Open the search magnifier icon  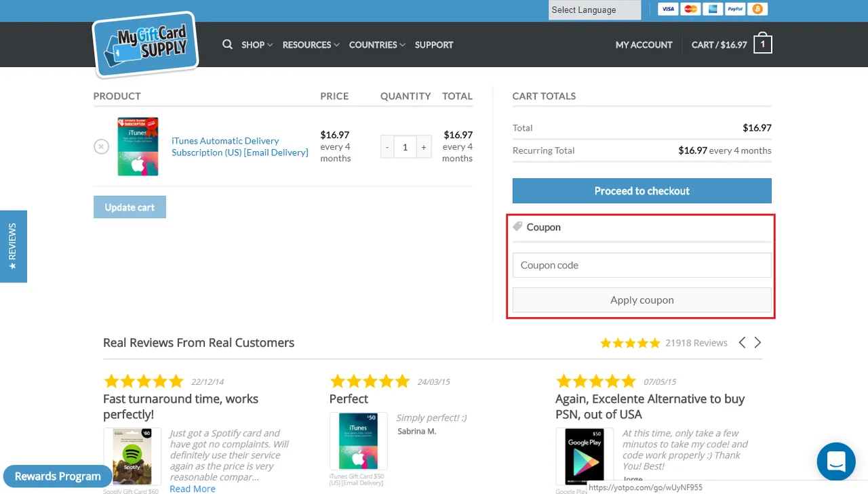point(227,45)
